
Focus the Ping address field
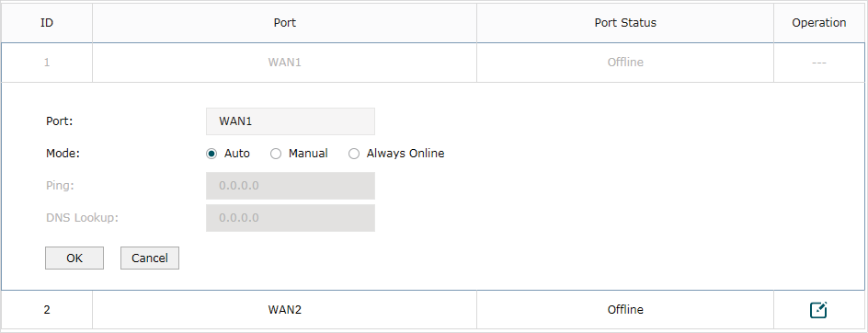pyautogui.click(x=290, y=186)
